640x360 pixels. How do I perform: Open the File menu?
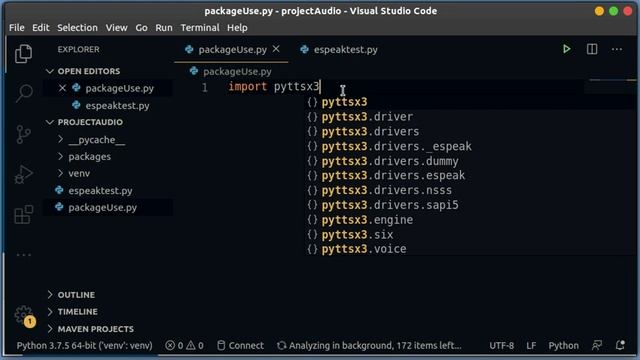17,28
